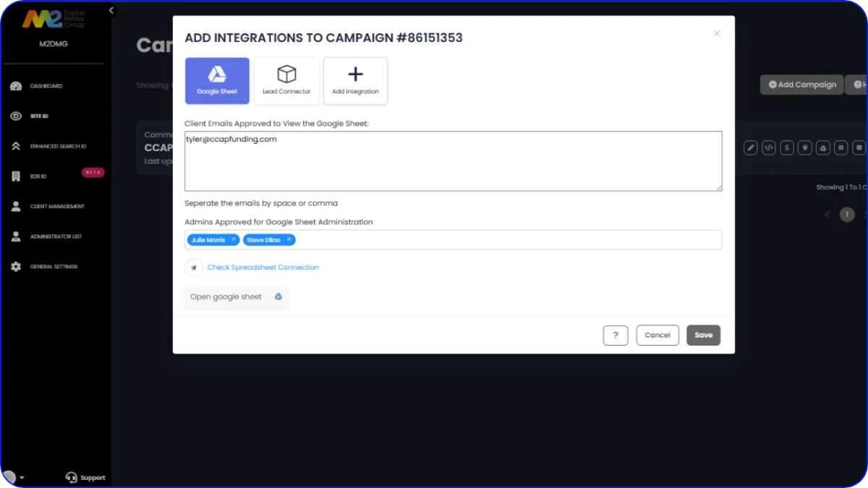Click the question mark help button in dialog
The image size is (868, 488).
click(616, 335)
